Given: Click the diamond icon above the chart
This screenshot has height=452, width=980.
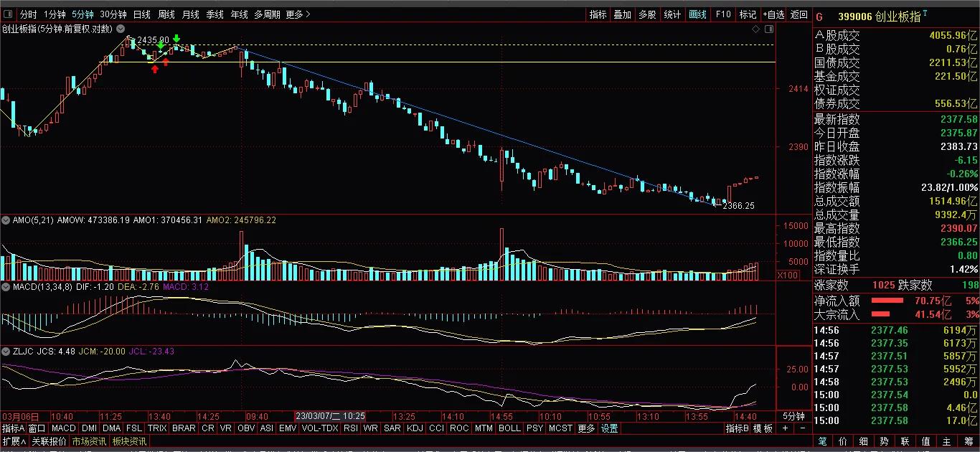Looking at the screenshot, I should [755, 29].
